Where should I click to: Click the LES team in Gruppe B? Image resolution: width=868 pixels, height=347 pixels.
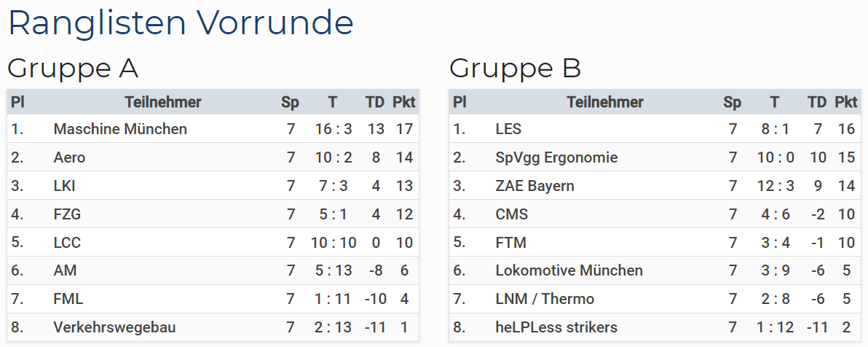click(x=508, y=129)
